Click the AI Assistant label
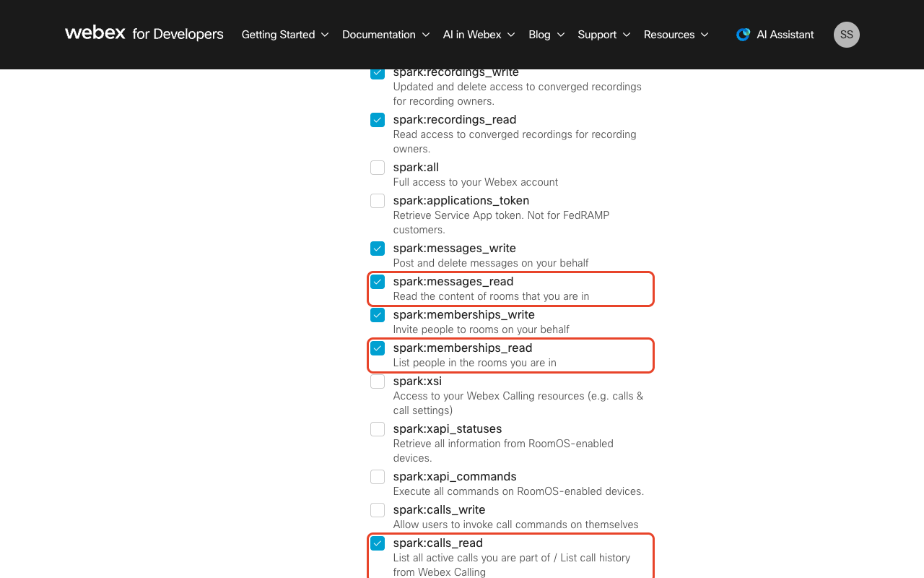Image resolution: width=924 pixels, height=578 pixels. click(x=785, y=35)
